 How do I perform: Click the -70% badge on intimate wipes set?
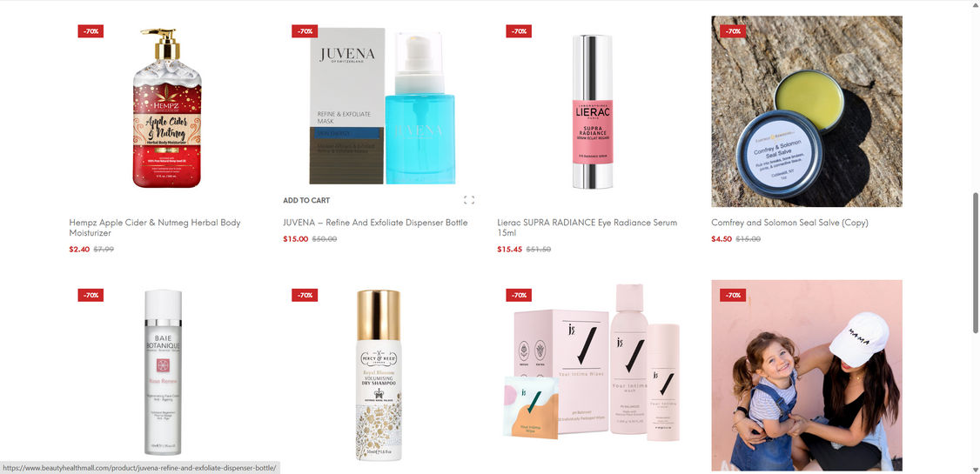point(519,295)
